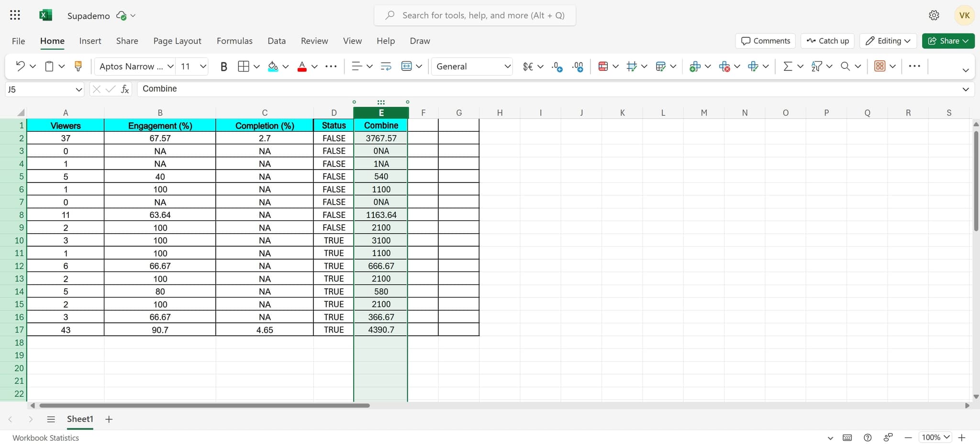The image size is (980, 444).
Task: Click the AutoSum icon
Action: [787, 66]
